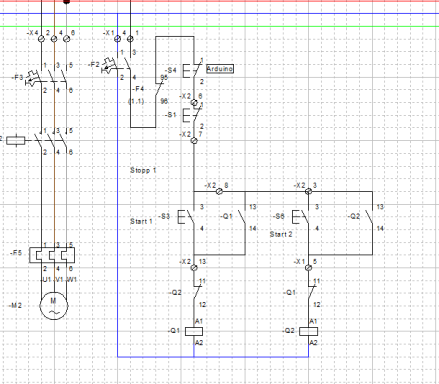Screen dimensions: 439x384
Task: Click the Q2 13/14 auxiliary contact
Action: 369,217
